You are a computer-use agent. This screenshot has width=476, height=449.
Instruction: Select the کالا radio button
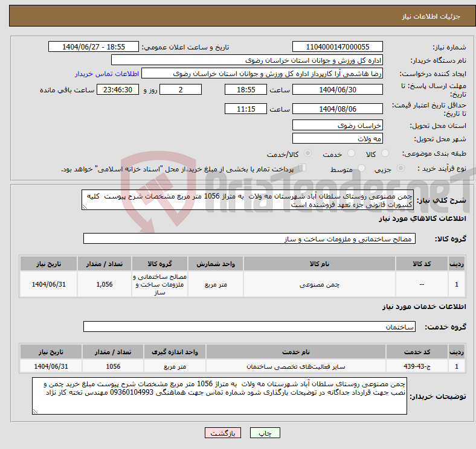[x=385, y=153]
